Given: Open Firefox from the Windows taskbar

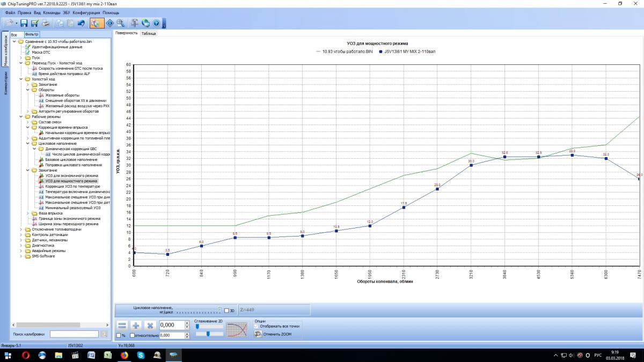Looking at the screenshot, I should [124, 356].
